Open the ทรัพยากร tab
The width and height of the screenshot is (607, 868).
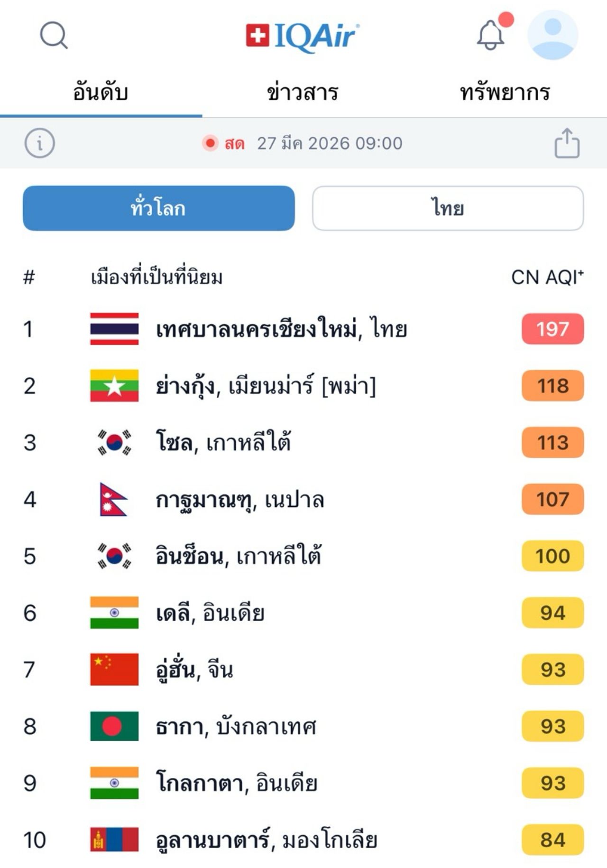click(x=505, y=92)
